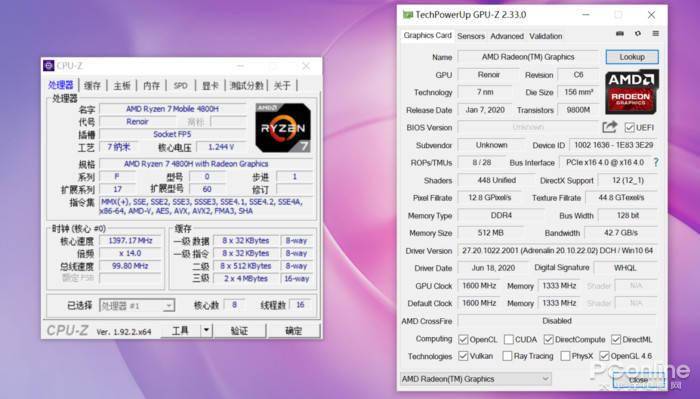Image resolution: width=700 pixels, height=399 pixels.
Task: Select the Graphics Card tab
Action: [427, 36]
